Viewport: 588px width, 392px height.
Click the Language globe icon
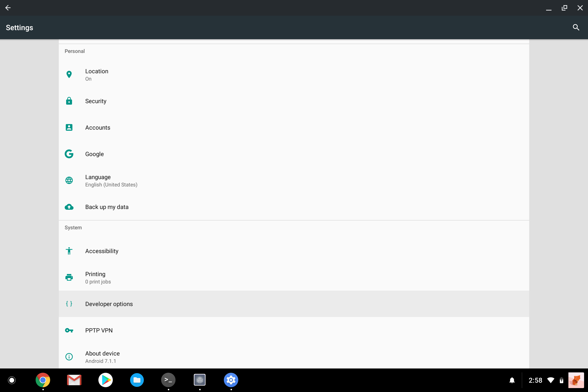pyautogui.click(x=69, y=180)
